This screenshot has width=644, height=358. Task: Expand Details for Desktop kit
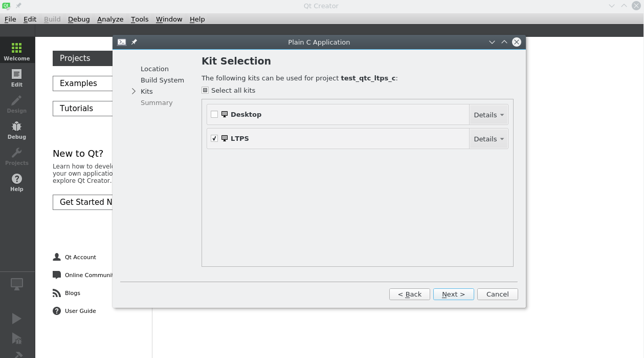[488, 115]
